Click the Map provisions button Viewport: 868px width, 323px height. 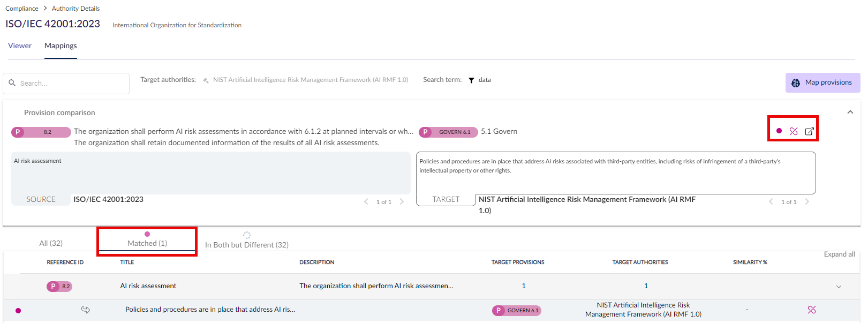(822, 82)
